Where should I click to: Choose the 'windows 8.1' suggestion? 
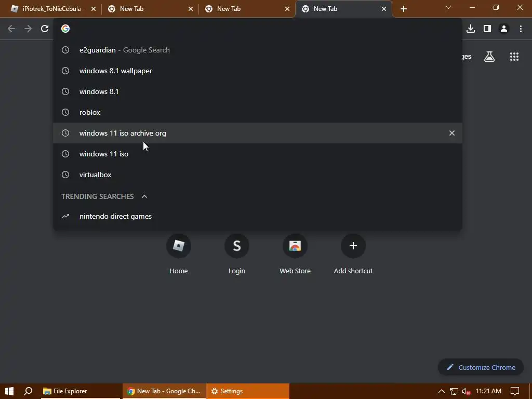258,91
